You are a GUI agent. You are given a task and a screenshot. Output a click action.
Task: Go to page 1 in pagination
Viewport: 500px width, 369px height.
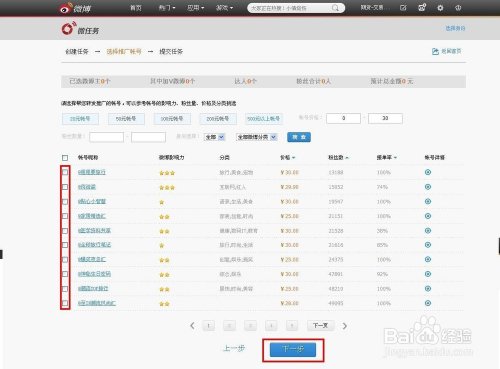click(208, 326)
